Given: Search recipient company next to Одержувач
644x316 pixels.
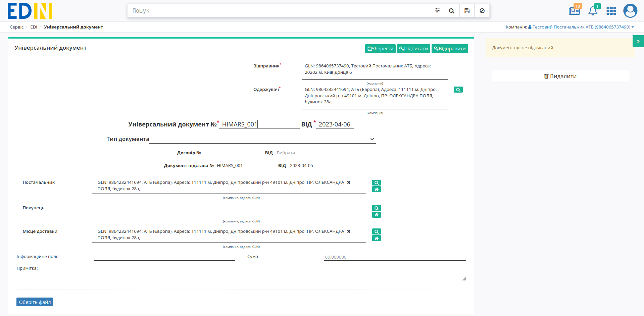Looking at the screenshot, I should [x=458, y=90].
